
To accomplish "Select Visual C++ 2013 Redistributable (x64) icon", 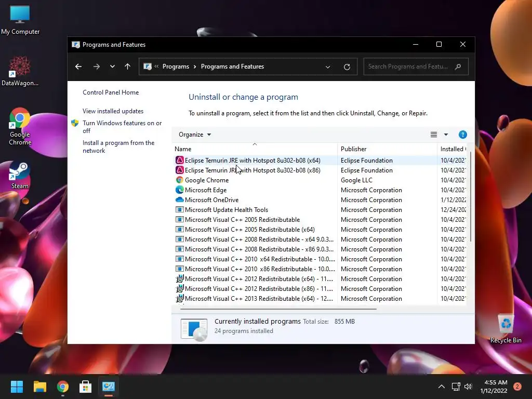I will (x=179, y=298).
